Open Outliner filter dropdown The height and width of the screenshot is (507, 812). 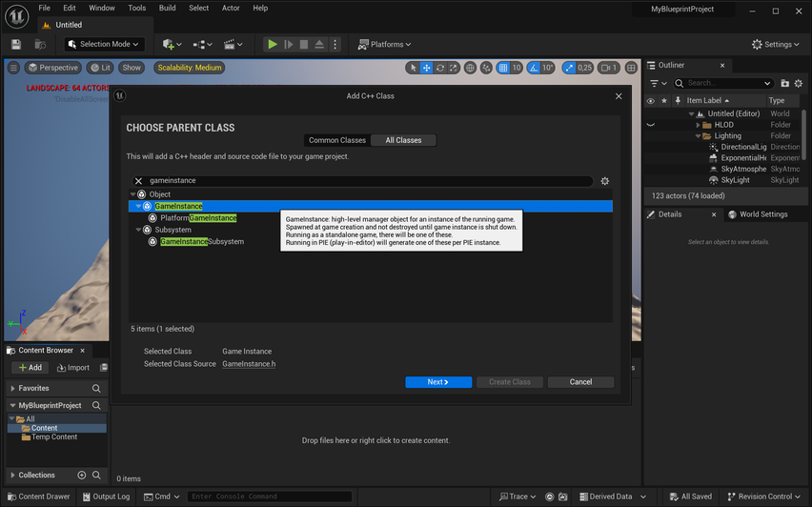click(659, 83)
